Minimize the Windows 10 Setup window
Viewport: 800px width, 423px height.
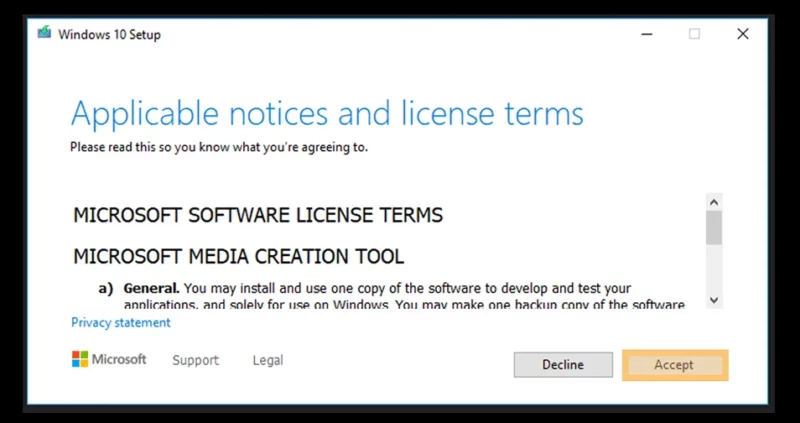[x=647, y=34]
